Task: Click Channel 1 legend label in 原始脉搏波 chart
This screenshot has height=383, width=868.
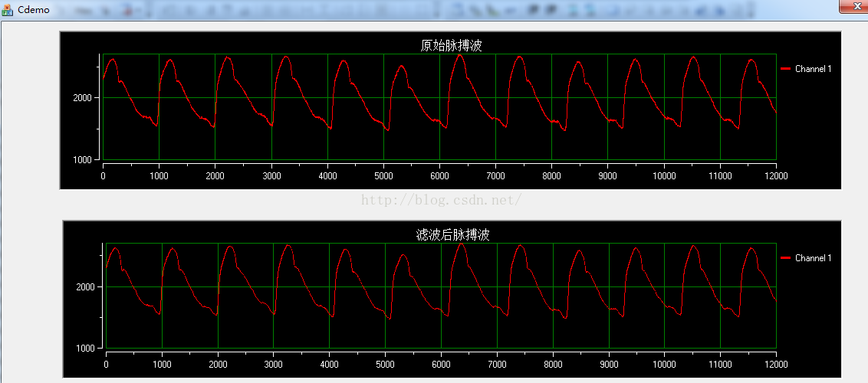Action: click(x=814, y=68)
